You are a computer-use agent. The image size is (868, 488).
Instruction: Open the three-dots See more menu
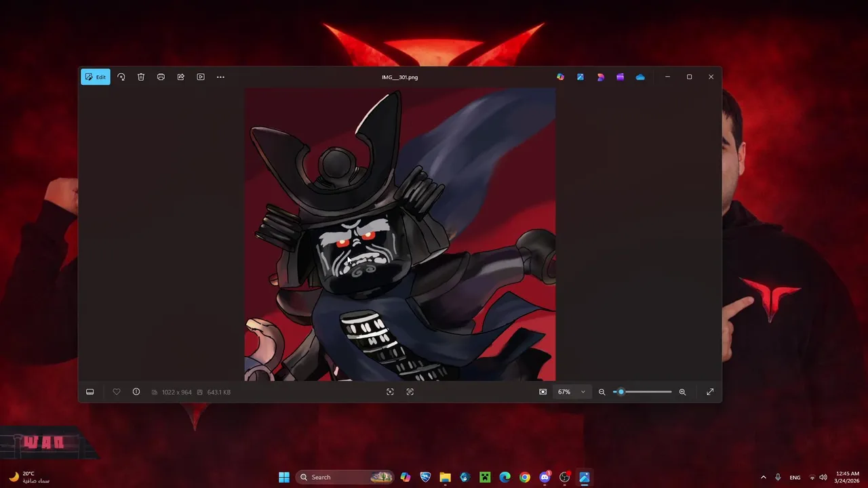click(220, 77)
